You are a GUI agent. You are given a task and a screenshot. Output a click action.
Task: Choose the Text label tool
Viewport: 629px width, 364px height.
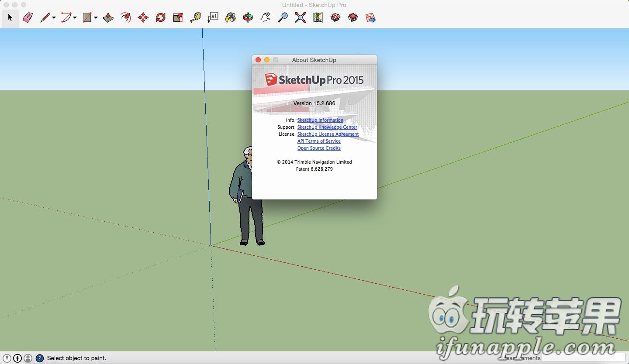coord(213,18)
